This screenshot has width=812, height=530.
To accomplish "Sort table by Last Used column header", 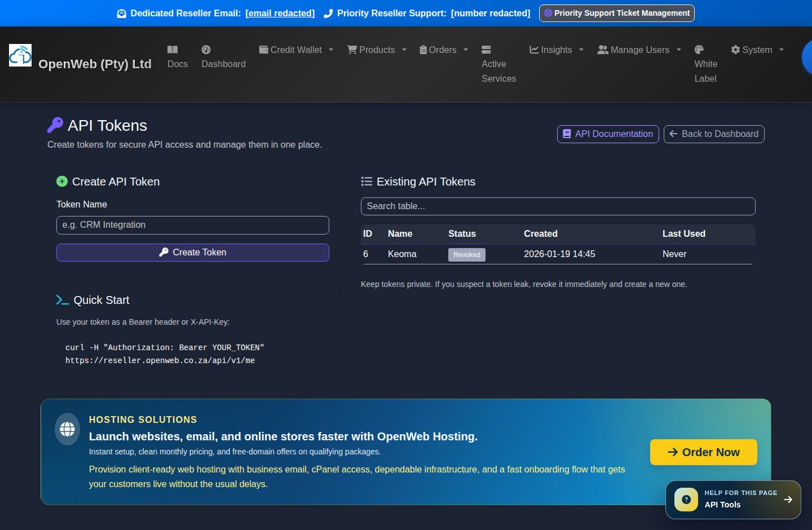I will [x=684, y=234].
